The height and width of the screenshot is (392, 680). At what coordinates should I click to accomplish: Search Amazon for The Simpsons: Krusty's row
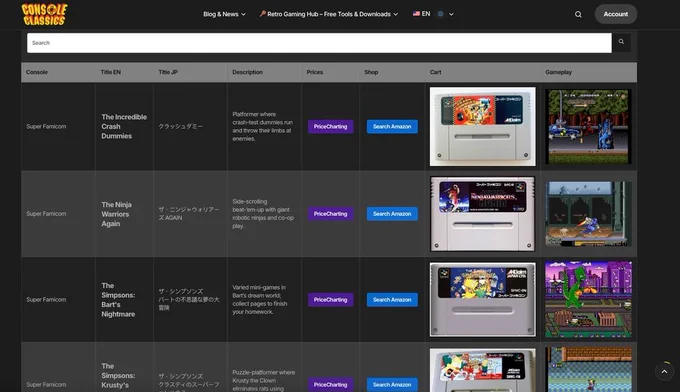(392, 385)
